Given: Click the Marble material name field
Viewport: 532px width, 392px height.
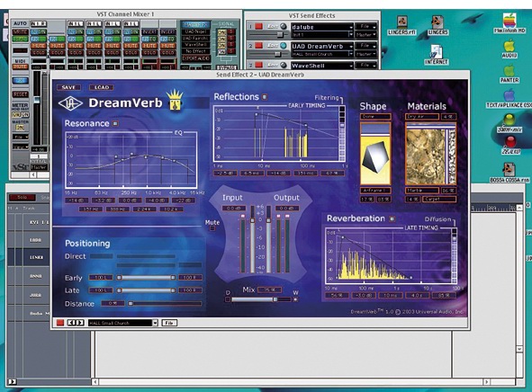Looking at the screenshot, I should point(422,191).
